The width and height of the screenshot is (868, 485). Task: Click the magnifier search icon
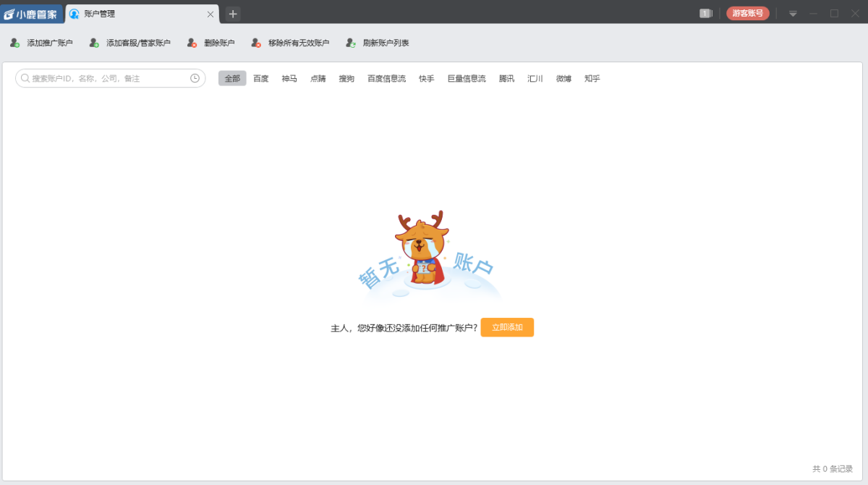[25, 78]
